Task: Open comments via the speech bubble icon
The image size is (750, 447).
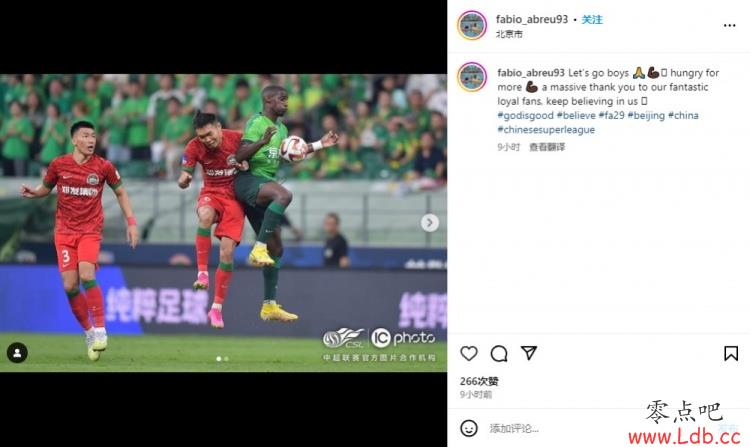Action: (x=499, y=354)
